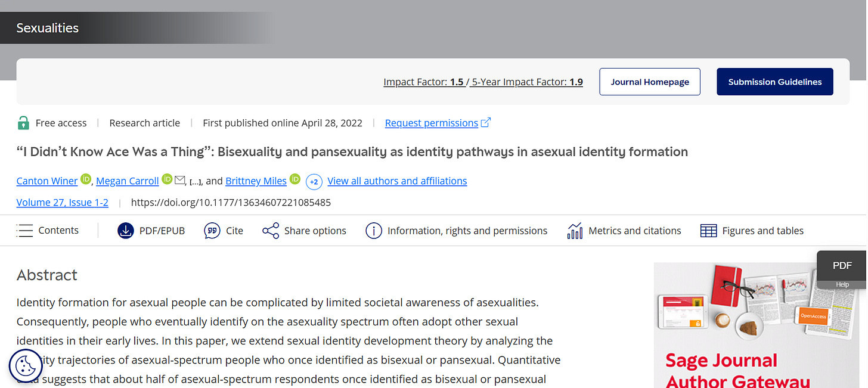
Task: Expand the +2 hidden authors badge
Action: 314,182
